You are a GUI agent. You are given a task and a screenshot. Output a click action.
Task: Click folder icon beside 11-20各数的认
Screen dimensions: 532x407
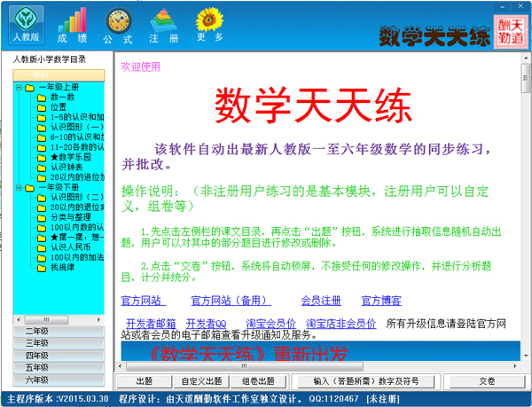point(42,148)
